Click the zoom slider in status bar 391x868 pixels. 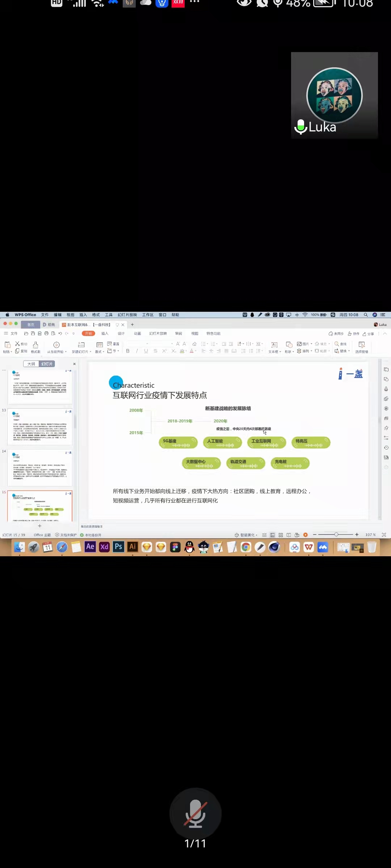(336, 535)
